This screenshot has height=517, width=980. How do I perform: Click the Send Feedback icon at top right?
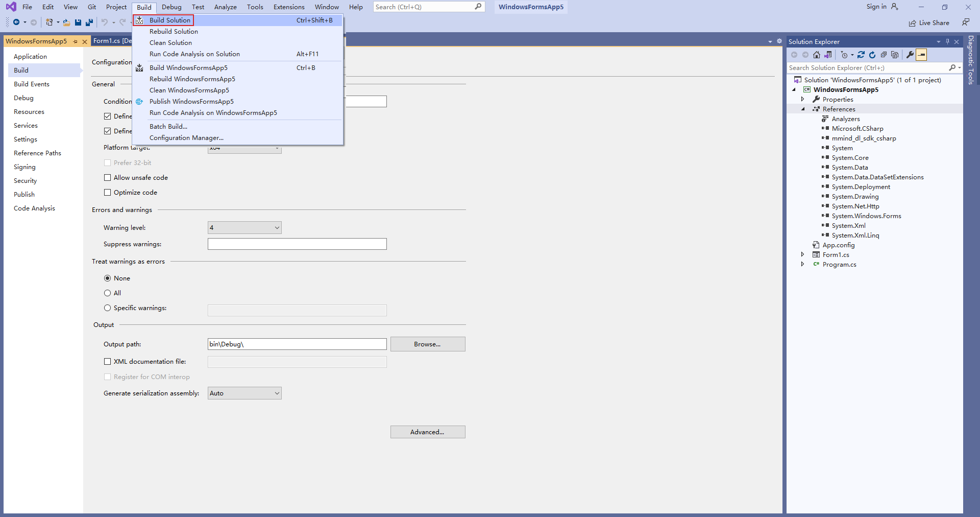coord(966,22)
